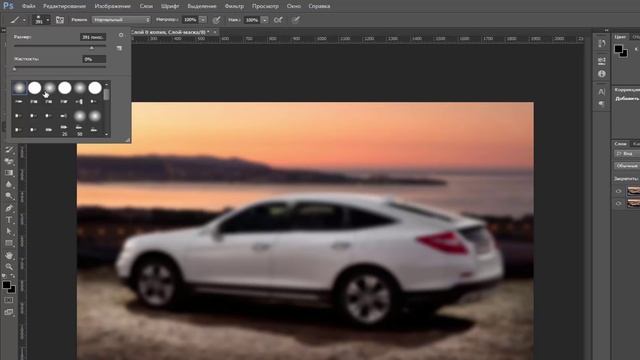This screenshot has height=360, width=640.
Task: Open layer blend mode Обычные dropdown
Action: pos(627,166)
